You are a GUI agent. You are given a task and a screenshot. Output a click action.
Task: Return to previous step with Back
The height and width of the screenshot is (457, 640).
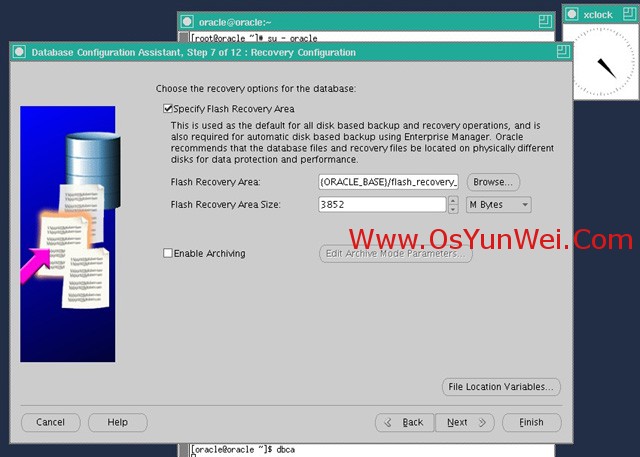tap(405, 422)
